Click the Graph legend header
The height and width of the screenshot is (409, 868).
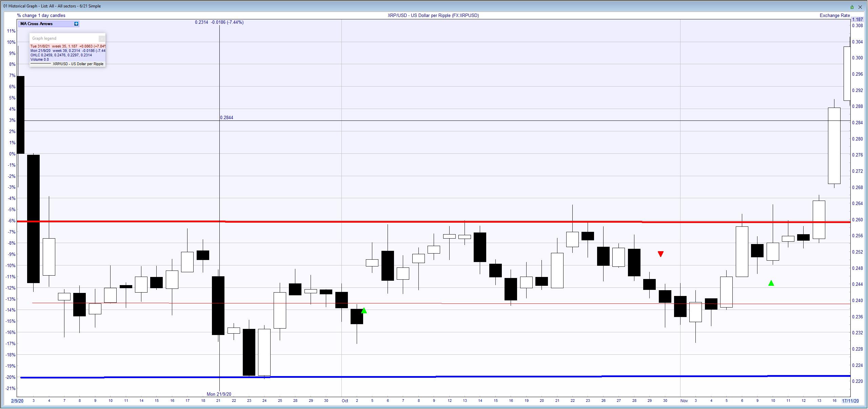click(x=44, y=38)
